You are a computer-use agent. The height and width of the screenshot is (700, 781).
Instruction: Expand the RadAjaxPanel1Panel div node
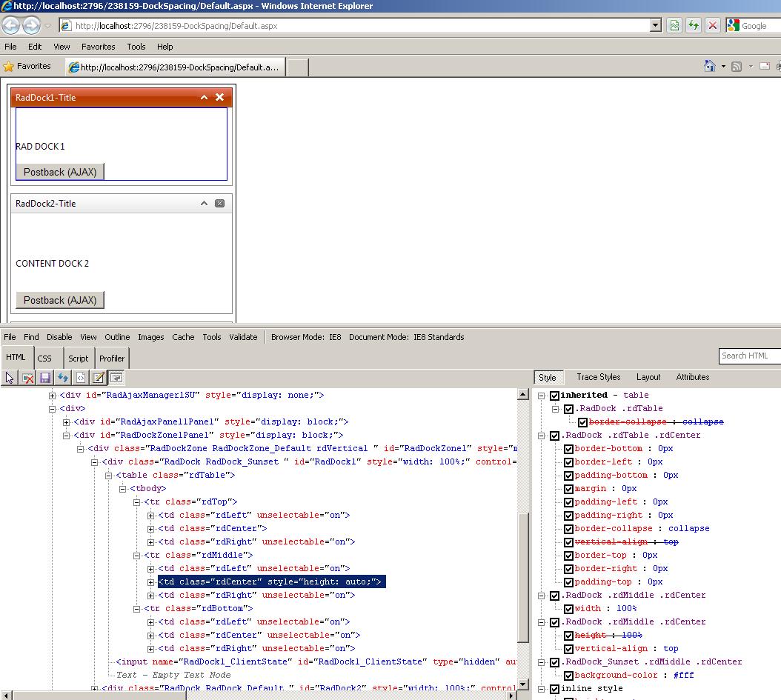(x=66, y=422)
